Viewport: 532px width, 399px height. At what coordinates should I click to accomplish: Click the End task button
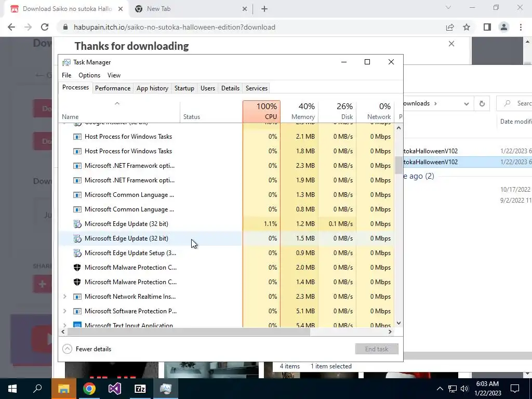click(x=377, y=349)
